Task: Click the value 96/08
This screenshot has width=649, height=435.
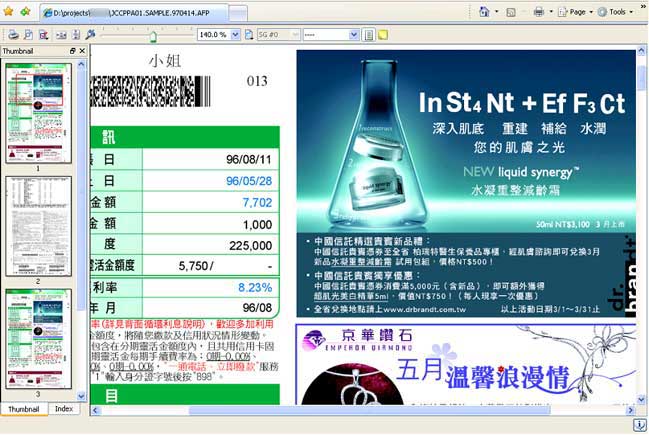Action: [257, 308]
